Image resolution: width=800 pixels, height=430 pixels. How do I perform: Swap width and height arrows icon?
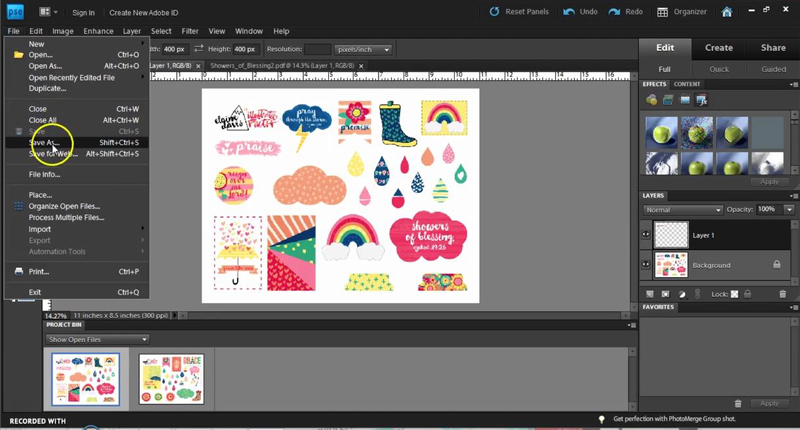click(x=198, y=48)
